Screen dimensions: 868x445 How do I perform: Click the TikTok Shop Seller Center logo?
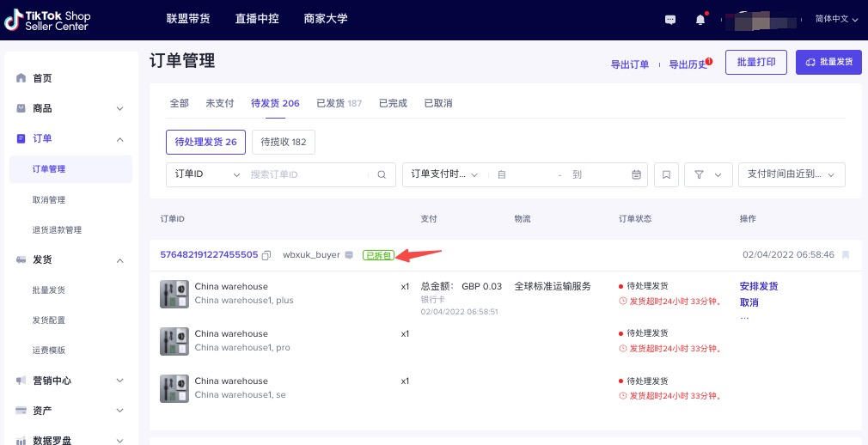point(47,20)
